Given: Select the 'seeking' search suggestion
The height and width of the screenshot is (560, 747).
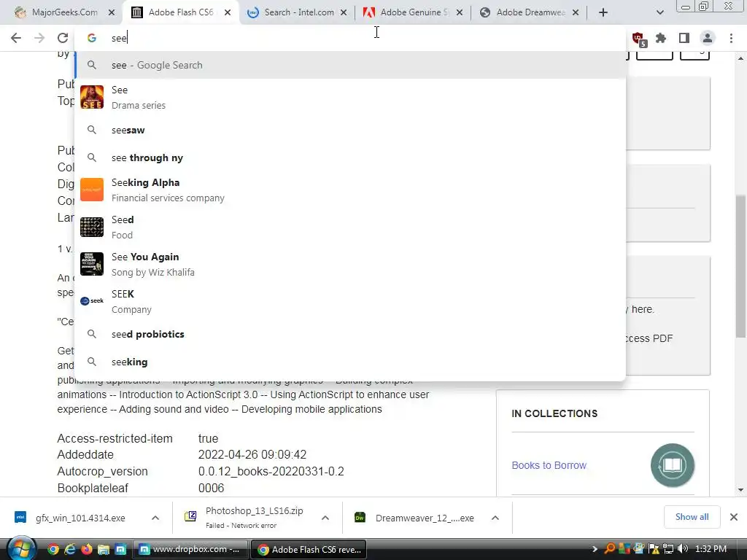Looking at the screenshot, I should click(350, 362).
